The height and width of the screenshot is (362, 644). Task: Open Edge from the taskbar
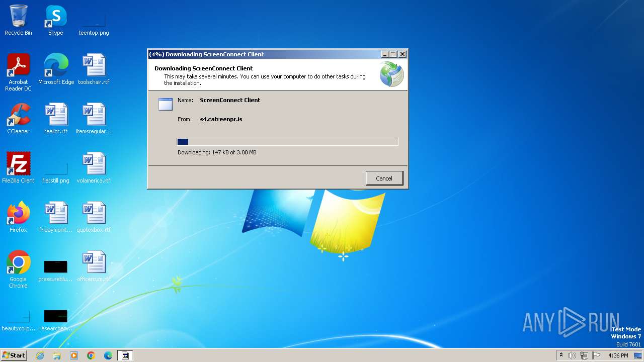click(x=108, y=355)
